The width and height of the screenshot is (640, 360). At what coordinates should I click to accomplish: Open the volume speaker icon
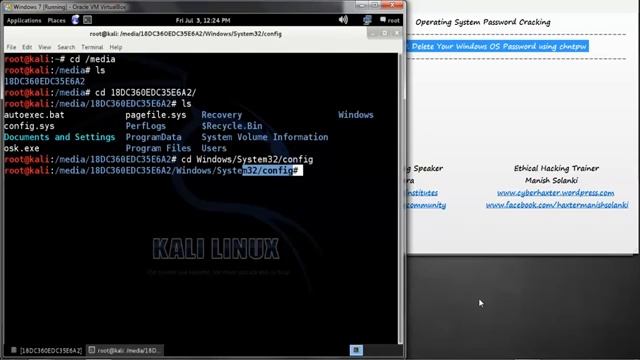point(343,20)
